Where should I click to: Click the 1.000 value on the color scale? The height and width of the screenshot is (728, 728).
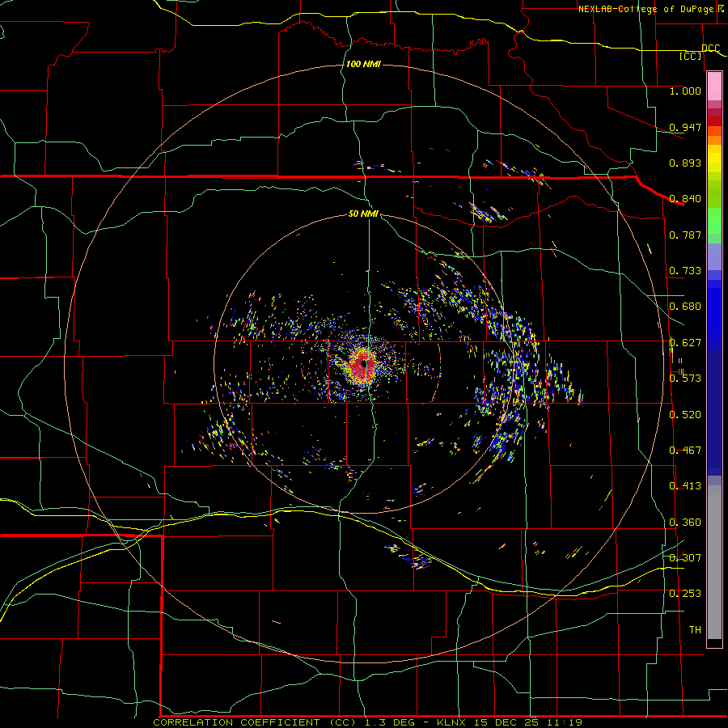point(685,91)
